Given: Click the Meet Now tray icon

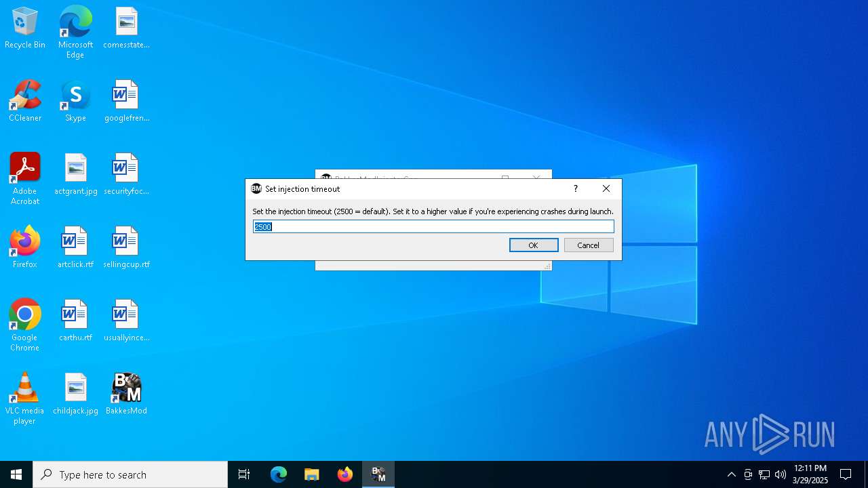Looking at the screenshot, I should click(x=748, y=474).
